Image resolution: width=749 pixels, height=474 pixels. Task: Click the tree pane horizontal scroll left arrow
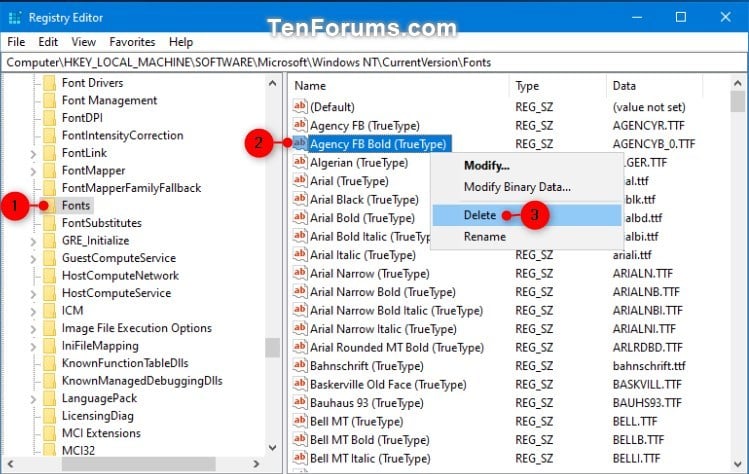pyautogui.click(x=11, y=464)
